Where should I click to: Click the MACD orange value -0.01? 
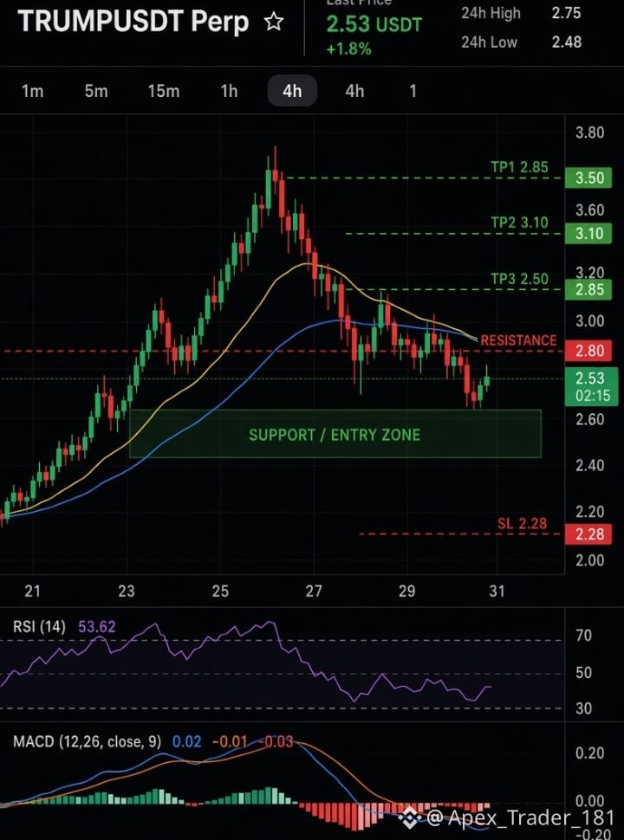[x=230, y=742]
